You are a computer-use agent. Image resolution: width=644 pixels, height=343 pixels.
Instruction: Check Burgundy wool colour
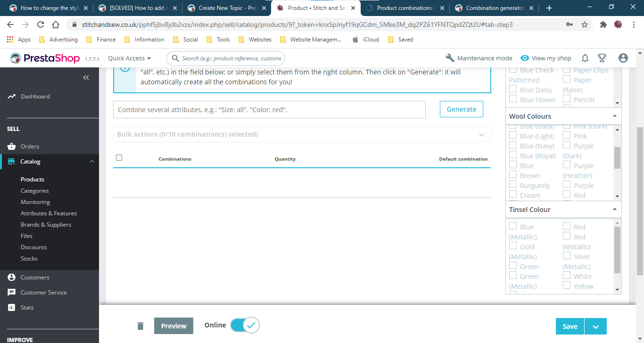[x=513, y=185]
